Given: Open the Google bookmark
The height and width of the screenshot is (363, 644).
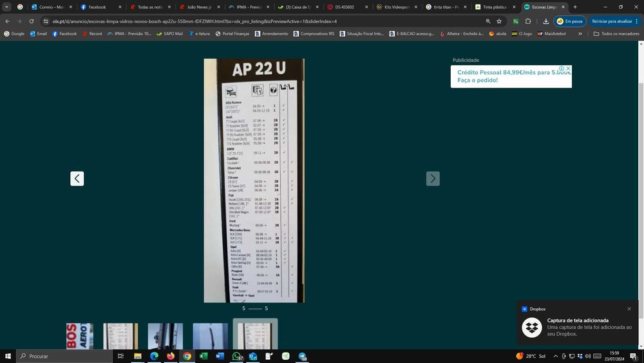Looking at the screenshot, I should tap(14, 34).
